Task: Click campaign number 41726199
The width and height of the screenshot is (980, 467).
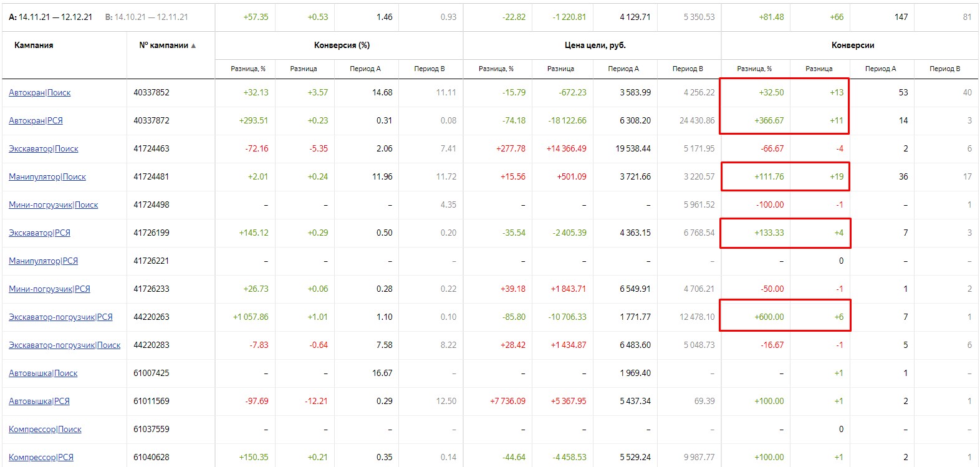Action: [x=151, y=233]
